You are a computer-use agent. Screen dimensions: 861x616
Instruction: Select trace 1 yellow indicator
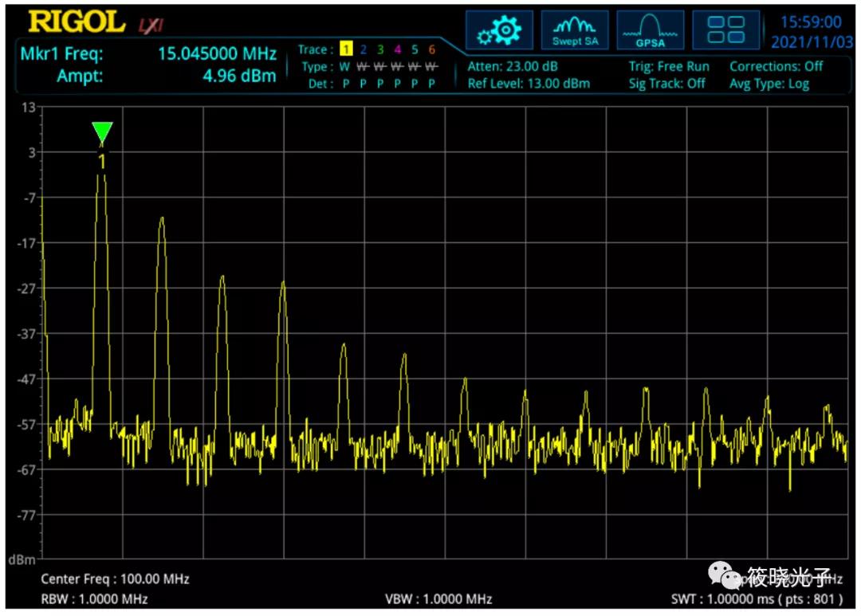click(x=345, y=49)
